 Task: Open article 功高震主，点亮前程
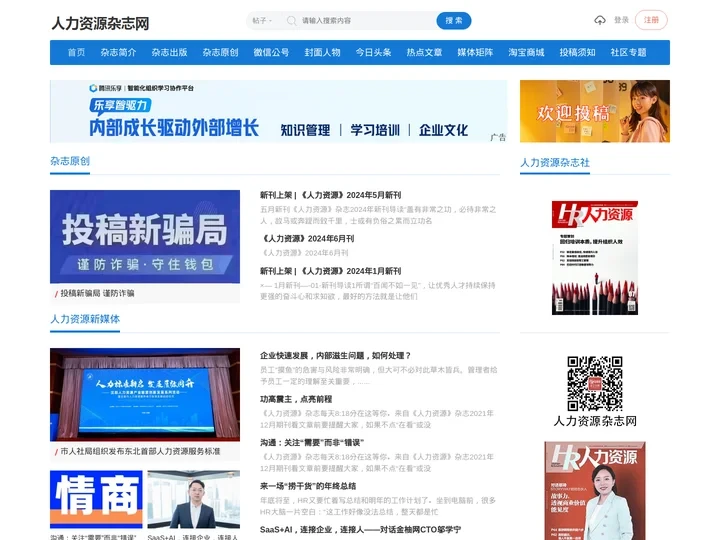click(296, 399)
